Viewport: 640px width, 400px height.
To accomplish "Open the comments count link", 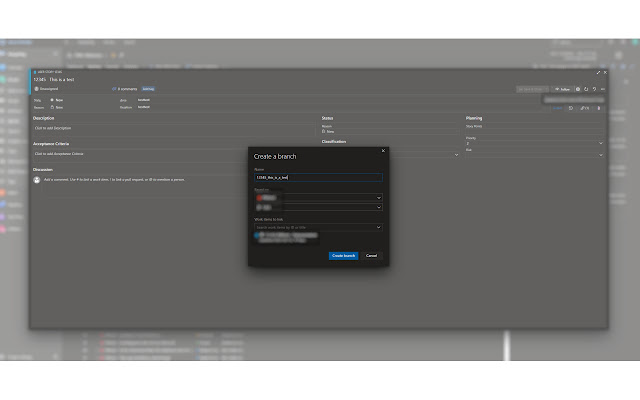I will [x=125, y=89].
